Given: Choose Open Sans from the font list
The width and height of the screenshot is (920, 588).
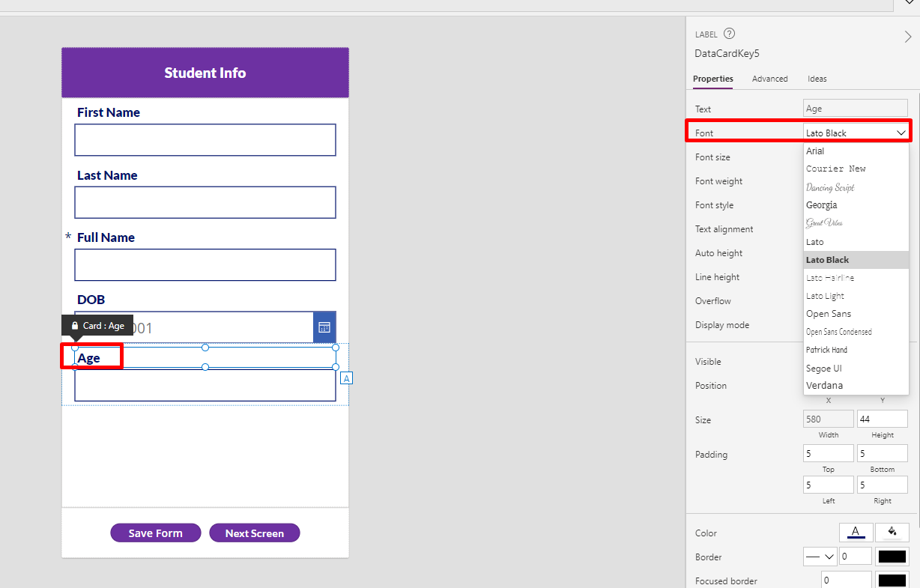Looking at the screenshot, I should (856, 314).
